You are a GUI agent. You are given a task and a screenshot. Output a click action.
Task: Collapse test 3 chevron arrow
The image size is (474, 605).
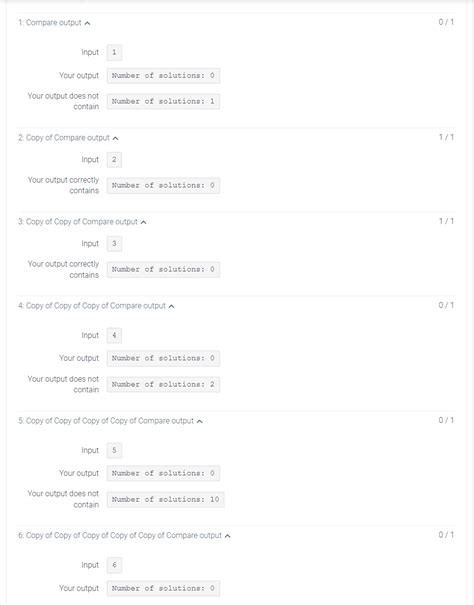144,222
